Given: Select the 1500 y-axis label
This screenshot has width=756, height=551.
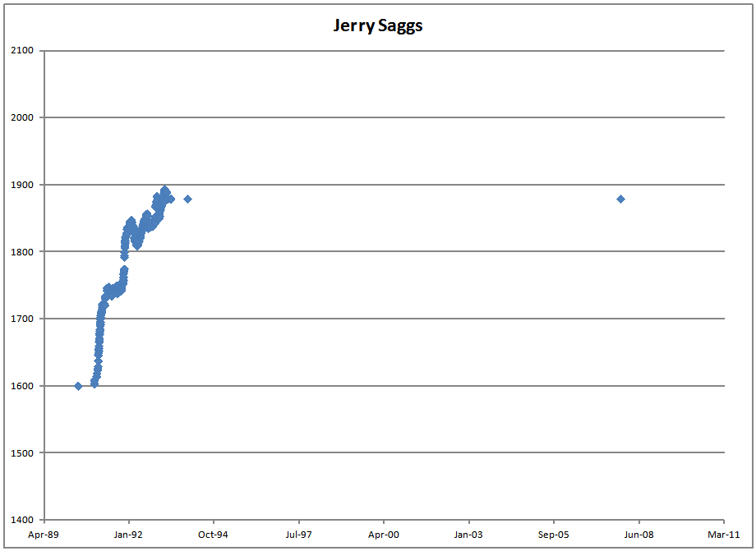Looking at the screenshot, I should [x=23, y=453].
